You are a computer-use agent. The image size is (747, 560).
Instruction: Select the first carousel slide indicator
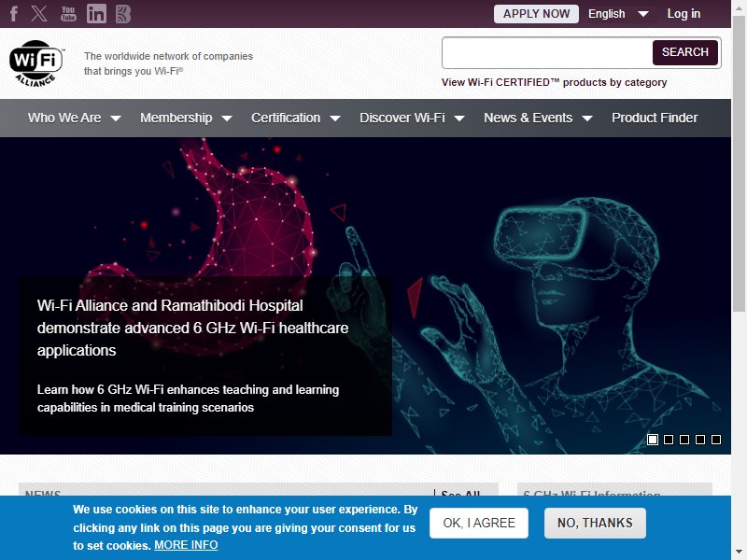(653, 440)
